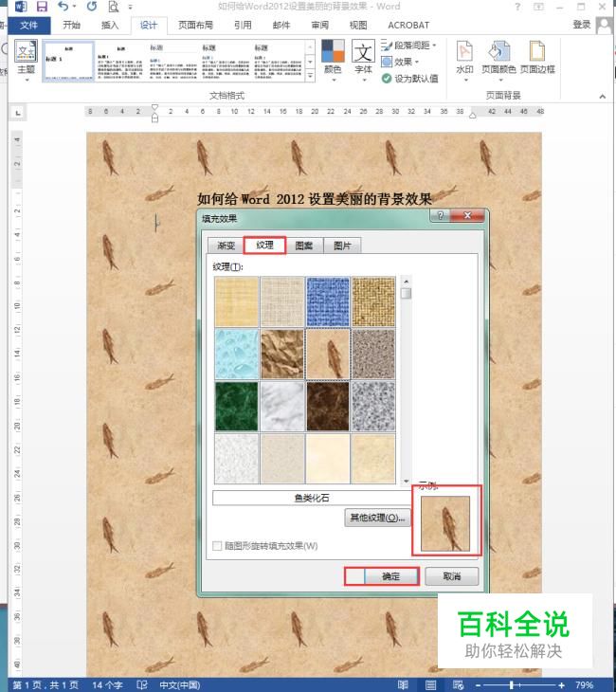Image resolution: width=616 pixels, height=692 pixels.
Task: Close the Fill Effects dialog
Action: click(468, 215)
